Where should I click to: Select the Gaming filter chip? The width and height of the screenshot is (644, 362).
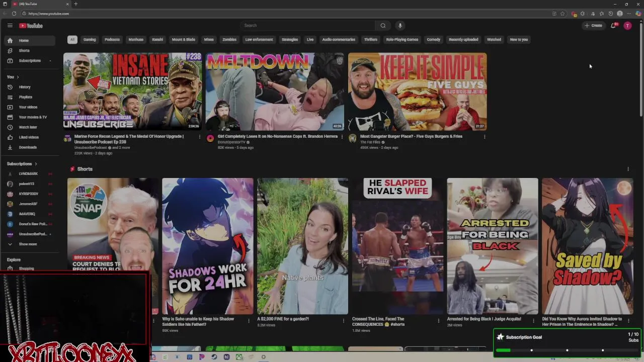pos(90,39)
